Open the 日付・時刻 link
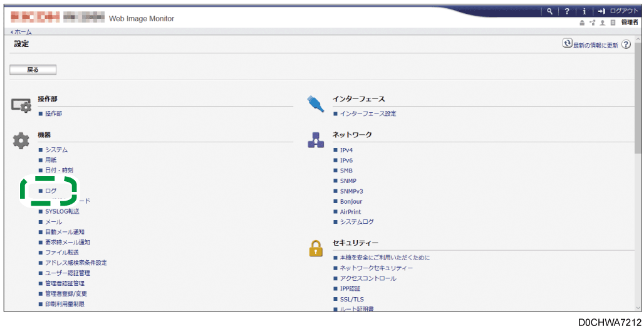The image size is (644, 331). click(x=59, y=171)
